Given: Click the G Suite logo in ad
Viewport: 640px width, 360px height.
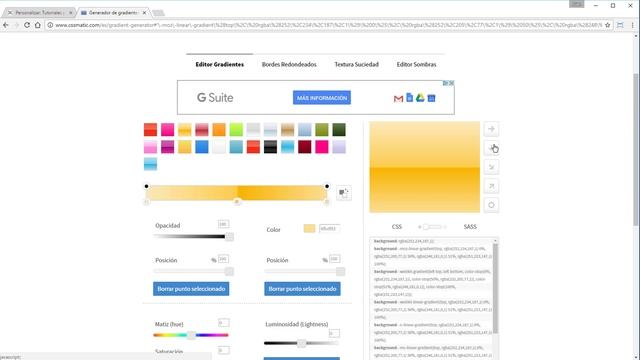Looking at the screenshot, I should [215, 98].
